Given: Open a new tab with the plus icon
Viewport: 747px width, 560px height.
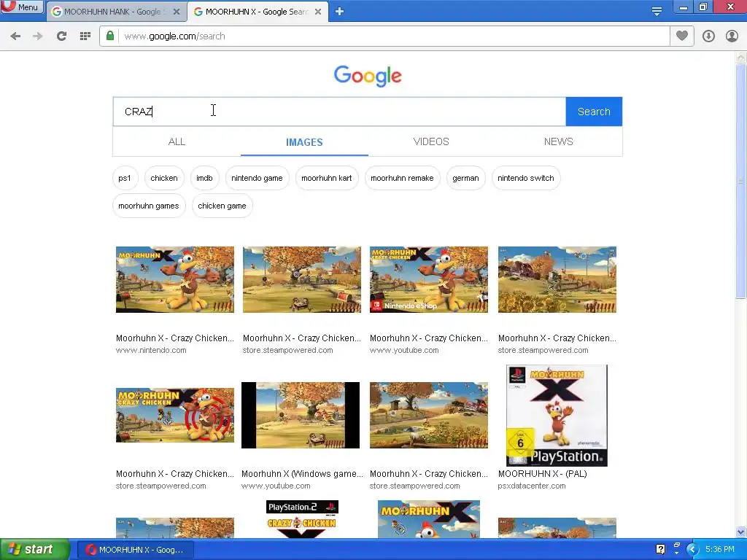Looking at the screenshot, I should coord(339,12).
